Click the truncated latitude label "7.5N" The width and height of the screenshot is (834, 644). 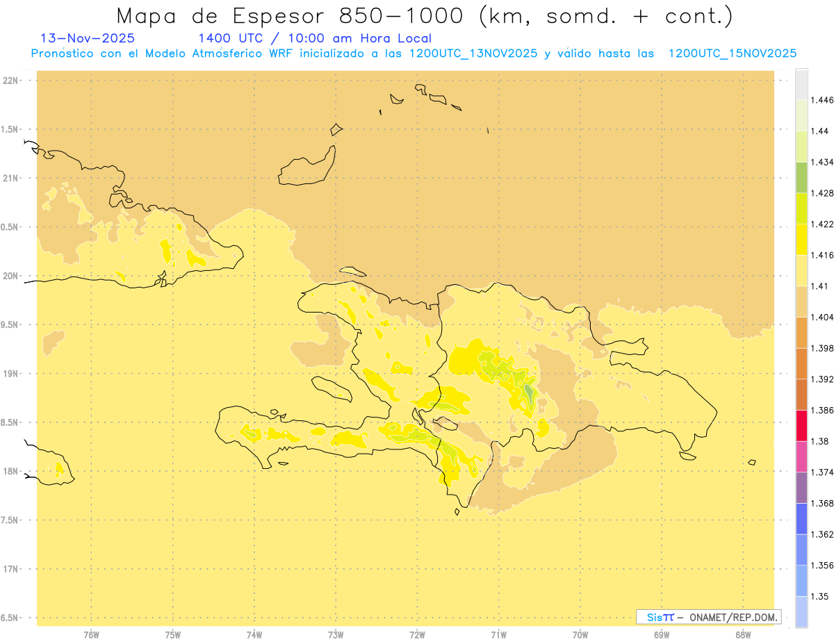point(10,520)
